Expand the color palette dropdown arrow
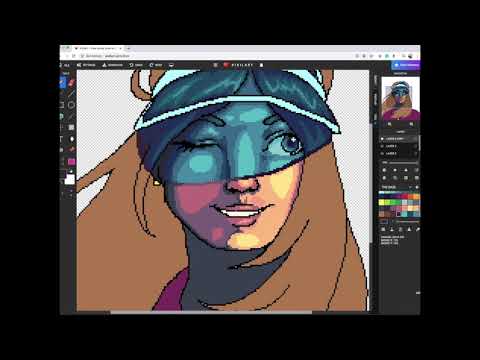The width and height of the screenshot is (480, 360). pos(411,187)
